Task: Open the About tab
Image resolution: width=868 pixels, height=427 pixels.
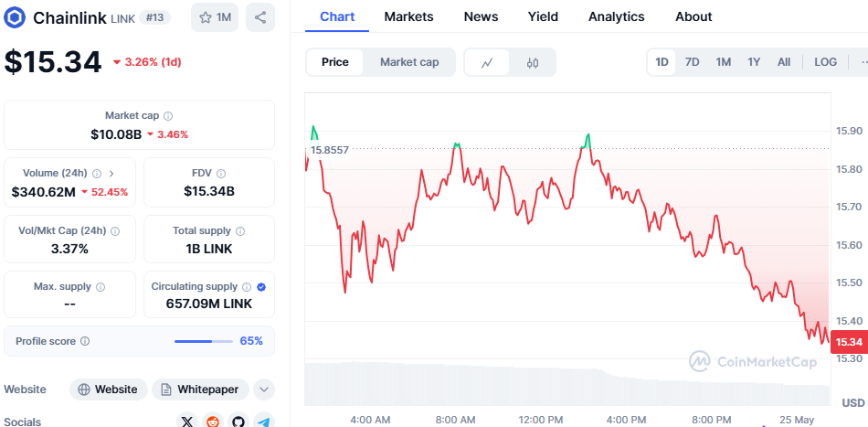Action: (693, 17)
